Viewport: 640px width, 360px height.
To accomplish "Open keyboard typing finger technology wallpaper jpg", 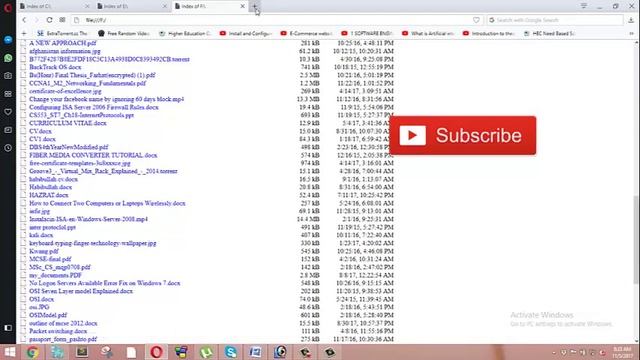I will 93,243.
